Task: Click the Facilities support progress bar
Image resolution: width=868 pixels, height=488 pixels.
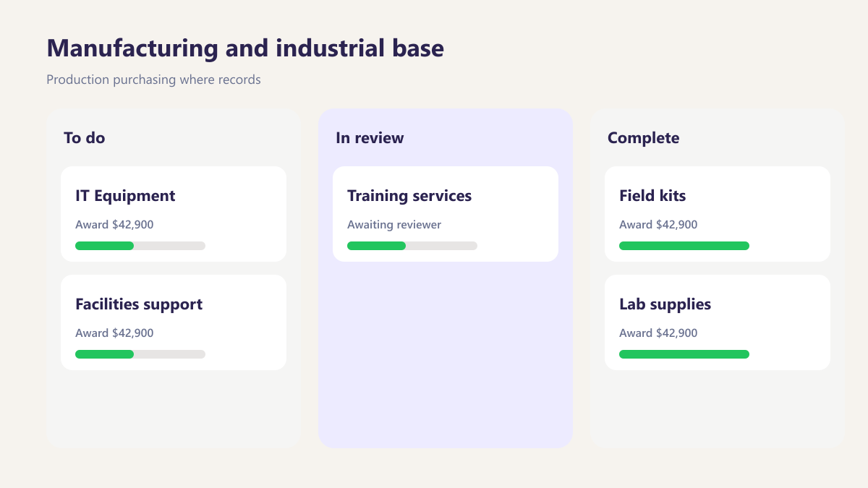Action: click(140, 354)
